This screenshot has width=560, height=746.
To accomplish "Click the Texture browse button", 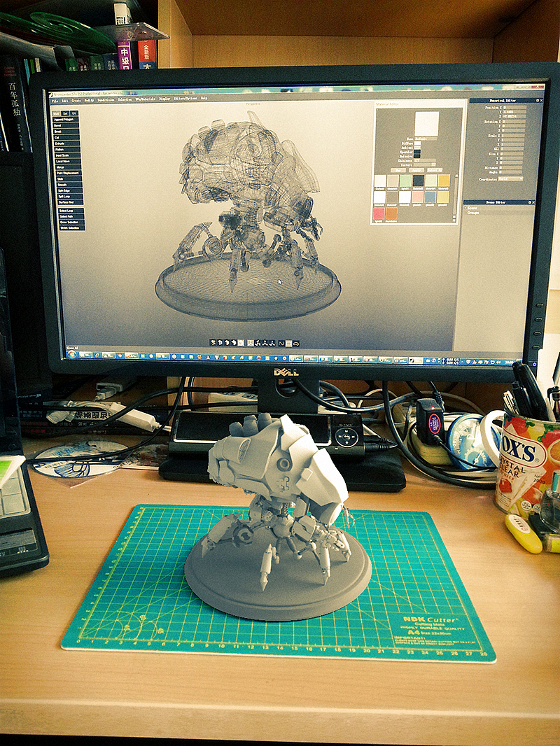I will (x=433, y=164).
